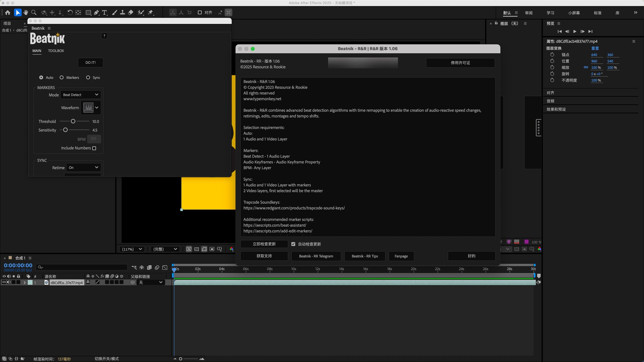Click the Threshold slider handle
This screenshot has width=644, height=362.
tap(73, 121)
